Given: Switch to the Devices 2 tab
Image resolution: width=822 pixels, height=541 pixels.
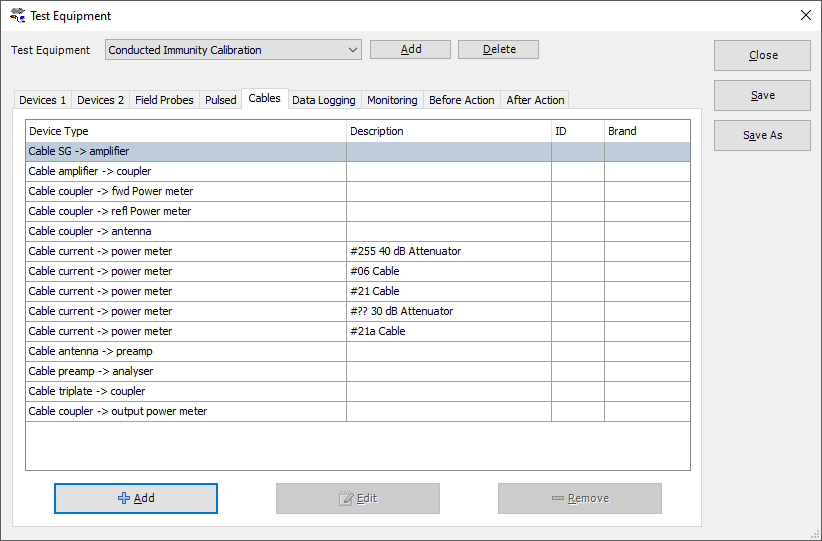Looking at the screenshot, I should (101, 100).
